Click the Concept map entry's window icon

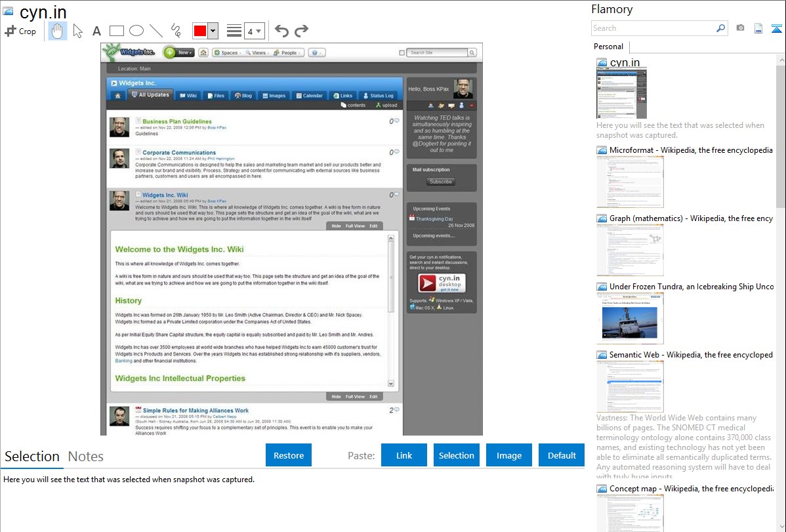click(x=602, y=488)
